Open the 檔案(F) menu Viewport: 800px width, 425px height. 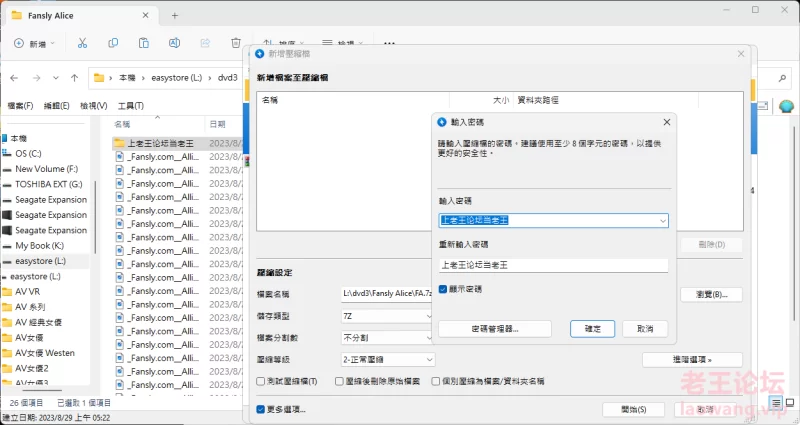click(20, 106)
